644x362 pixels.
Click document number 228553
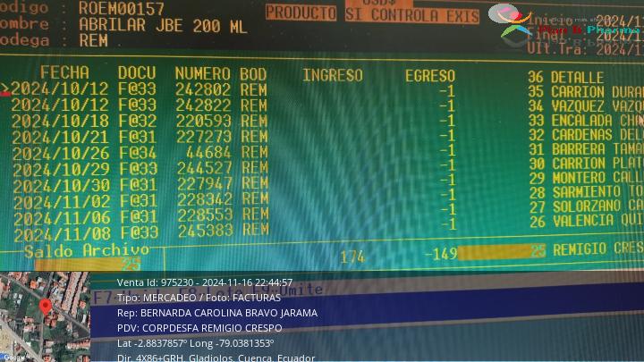pyautogui.click(x=206, y=215)
